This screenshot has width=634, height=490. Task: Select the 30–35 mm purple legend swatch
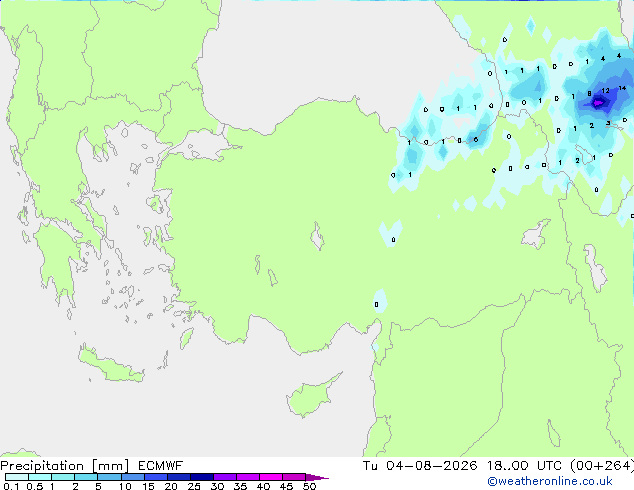[x=225, y=477]
